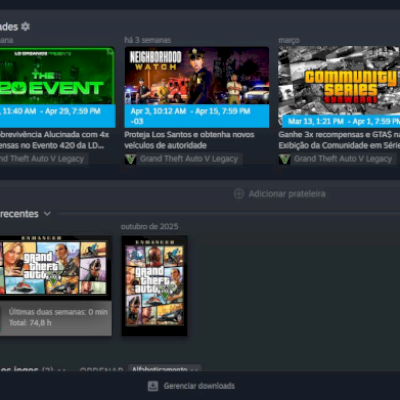Click 'Últimas duas semanas: 0 min' text
The height and width of the screenshot is (400, 400).
(58, 312)
